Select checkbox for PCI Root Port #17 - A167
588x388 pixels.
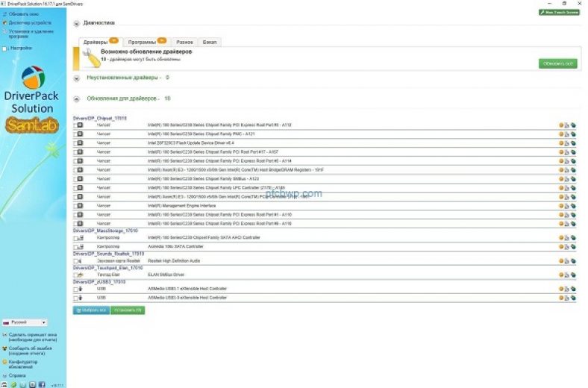[x=75, y=152]
